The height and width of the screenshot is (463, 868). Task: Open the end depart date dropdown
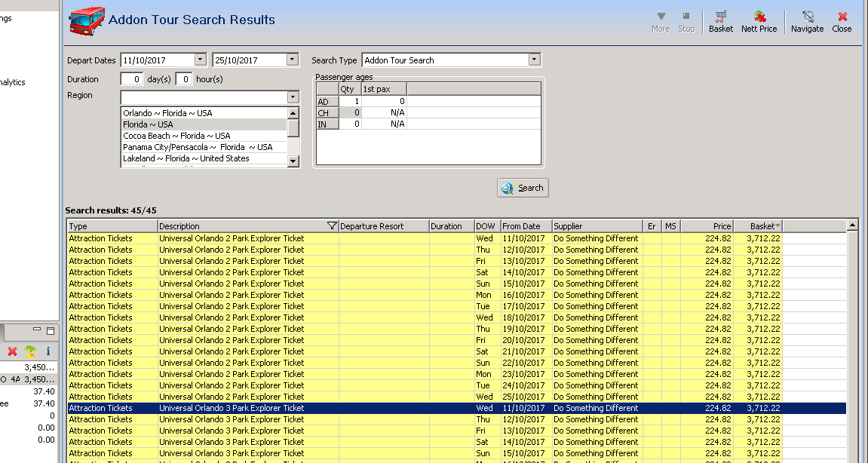click(x=293, y=60)
